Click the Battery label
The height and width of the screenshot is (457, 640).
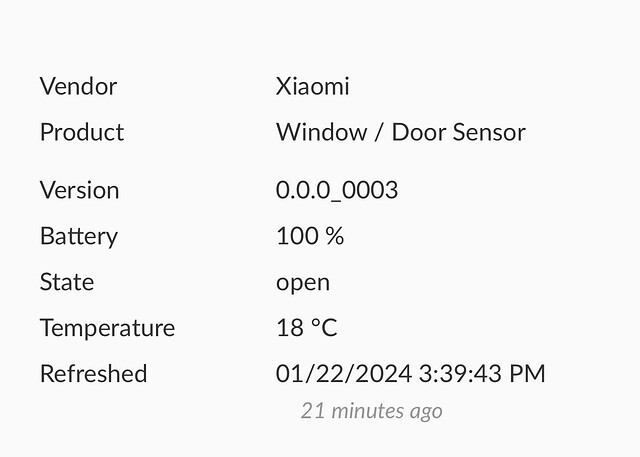click(79, 237)
